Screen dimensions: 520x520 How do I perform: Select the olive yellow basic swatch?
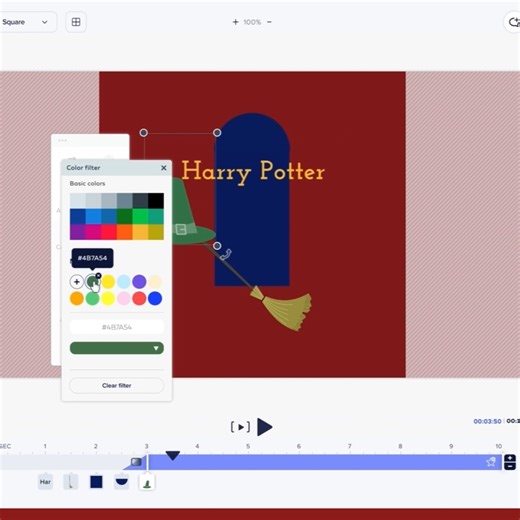156,232
